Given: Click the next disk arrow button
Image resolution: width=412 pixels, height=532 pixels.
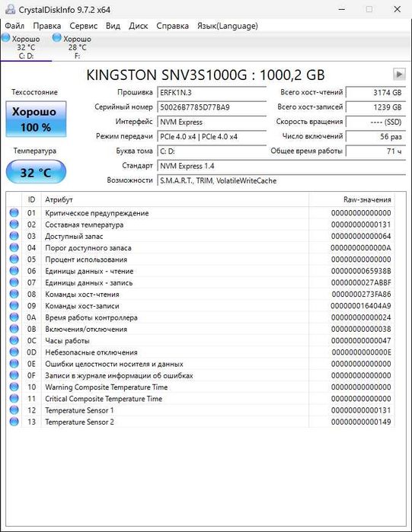Looking at the screenshot, I should pos(399,74).
